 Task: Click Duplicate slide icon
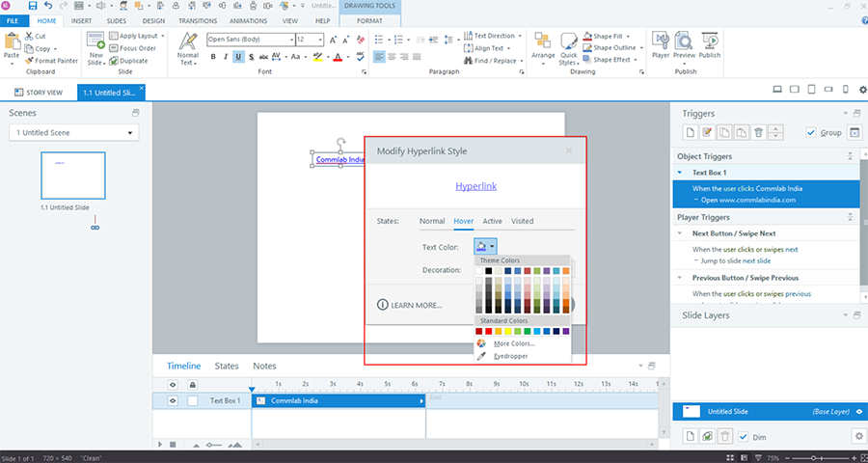pos(114,61)
